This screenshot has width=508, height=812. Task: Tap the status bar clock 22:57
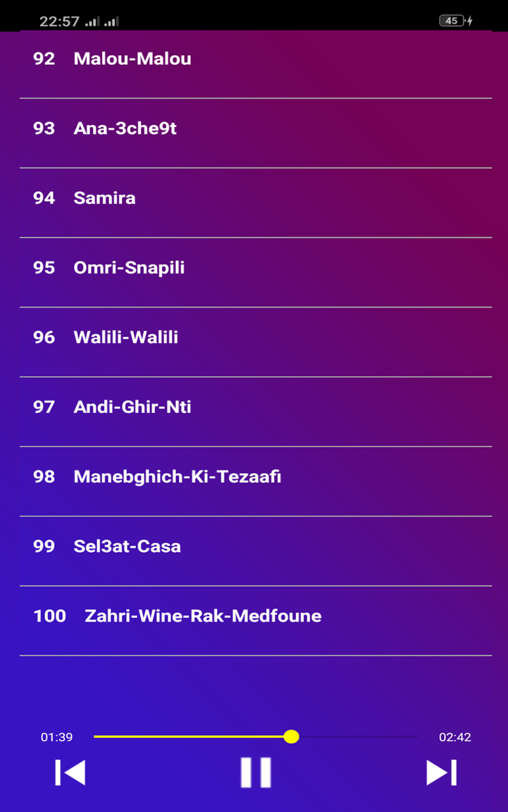(59, 21)
